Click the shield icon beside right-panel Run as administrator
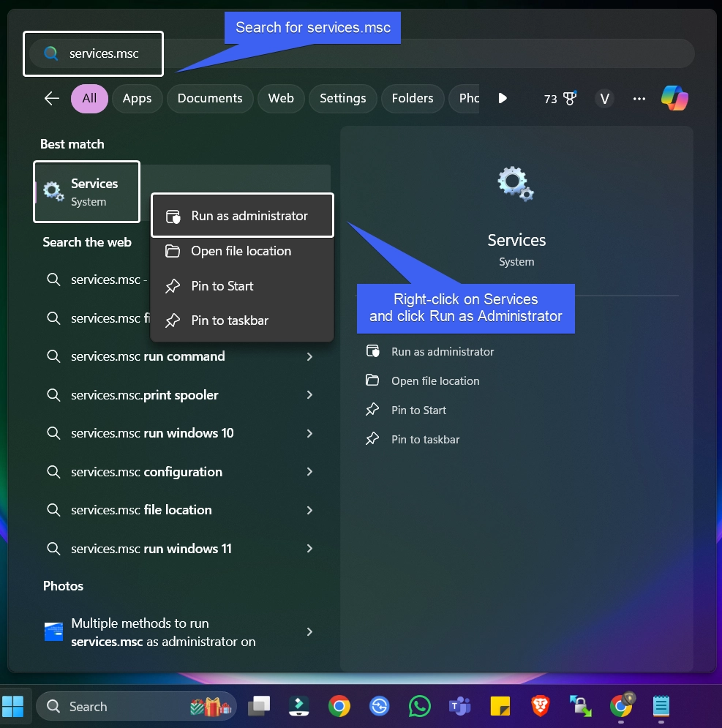The width and height of the screenshot is (722, 728). pyautogui.click(x=372, y=351)
